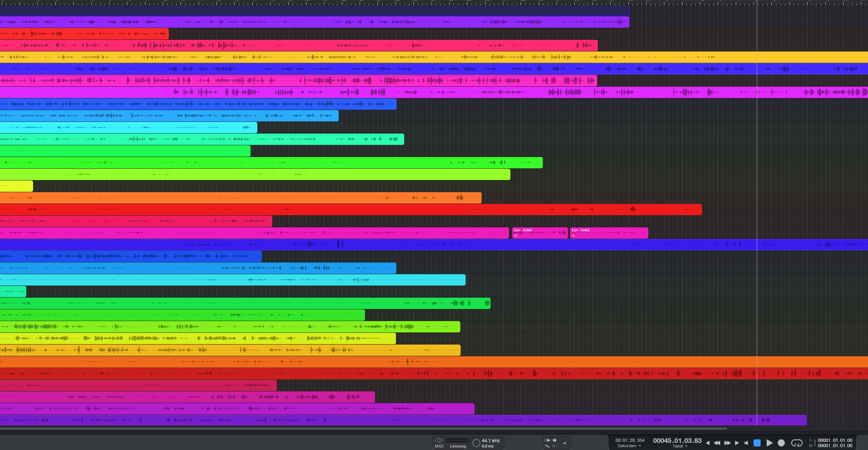Start playback with the Play button
Screen dimensions: 868x450
[770, 443]
